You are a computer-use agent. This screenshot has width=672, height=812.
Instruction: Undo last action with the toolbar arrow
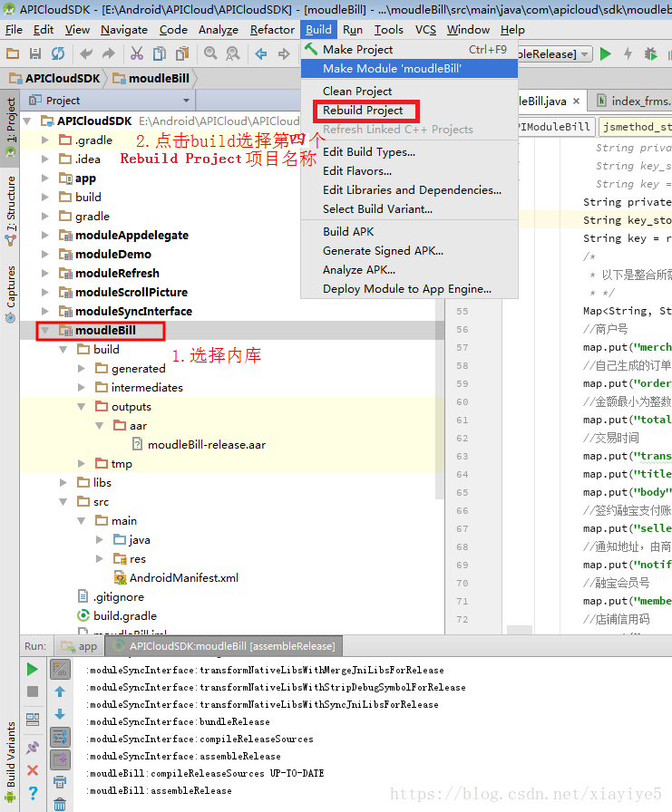pos(86,53)
